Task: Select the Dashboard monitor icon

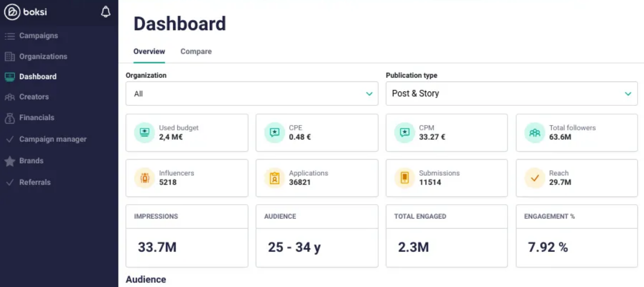Action: tap(10, 76)
